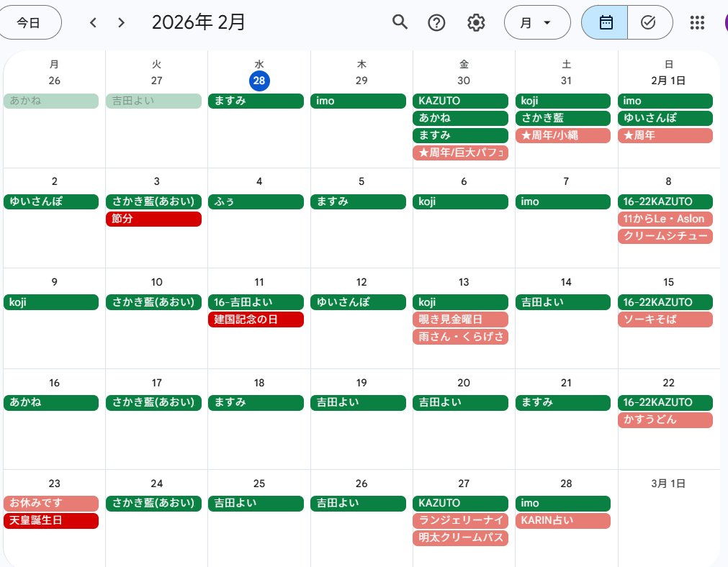This screenshot has height=567, width=728.
Task: Open ゆいさんぽ event on the 2nd
Action: click(x=51, y=201)
